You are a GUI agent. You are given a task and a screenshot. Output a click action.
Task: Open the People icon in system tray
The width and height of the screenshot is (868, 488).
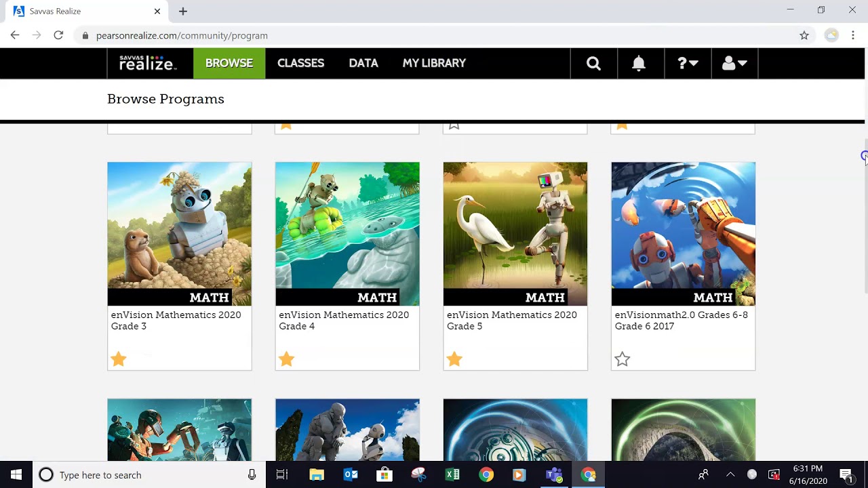tap(703, 474)
